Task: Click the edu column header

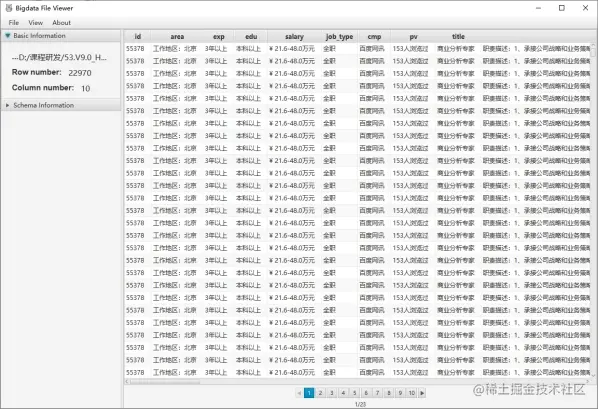Action: [x=251, y=37]
